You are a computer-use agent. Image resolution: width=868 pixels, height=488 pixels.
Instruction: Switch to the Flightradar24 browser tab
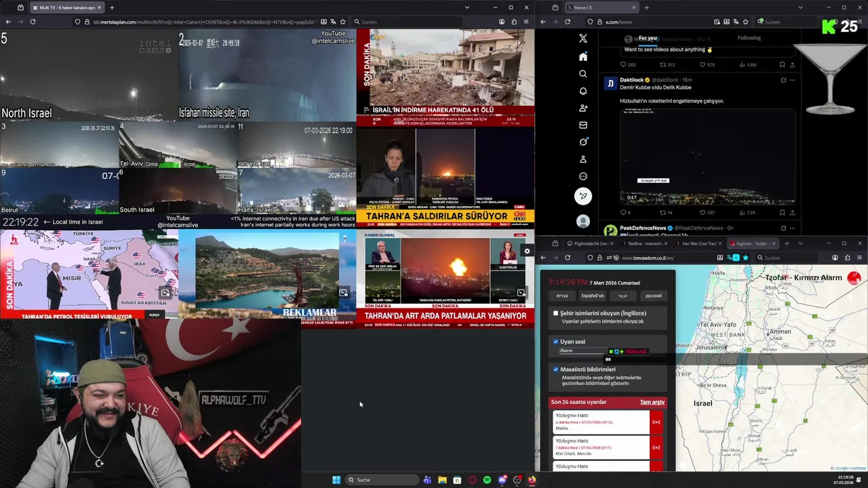coord(589,243)
